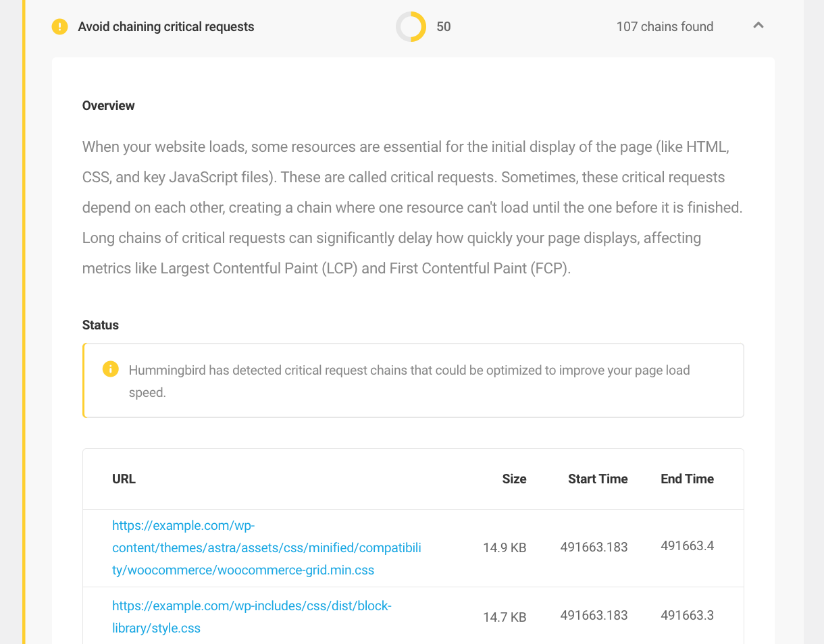824x644 pixels.
Task: Click the Avoid chaining critical requests heading
Action: coord(166,27)
